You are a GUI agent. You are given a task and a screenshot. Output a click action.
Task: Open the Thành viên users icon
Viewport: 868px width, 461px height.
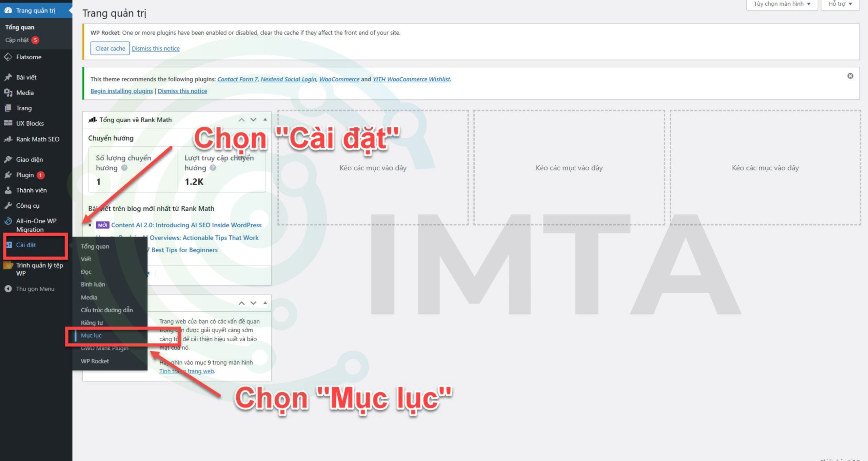(8, 190)
